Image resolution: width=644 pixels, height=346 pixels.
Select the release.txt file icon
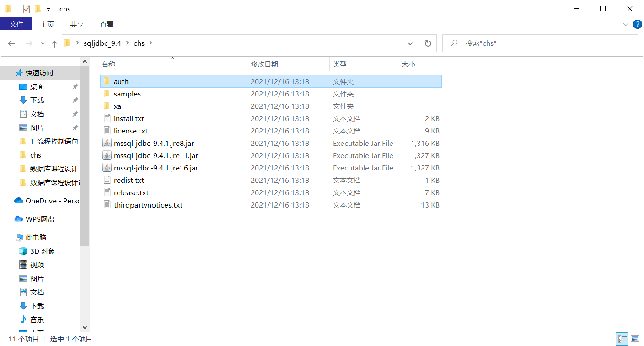(107, 192)
